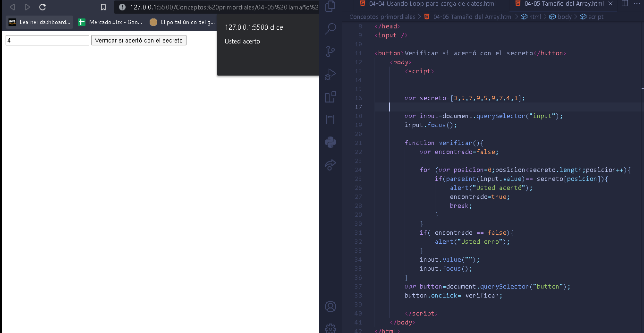
Task: Open the Run and Debug view
Action: [330, 74]
